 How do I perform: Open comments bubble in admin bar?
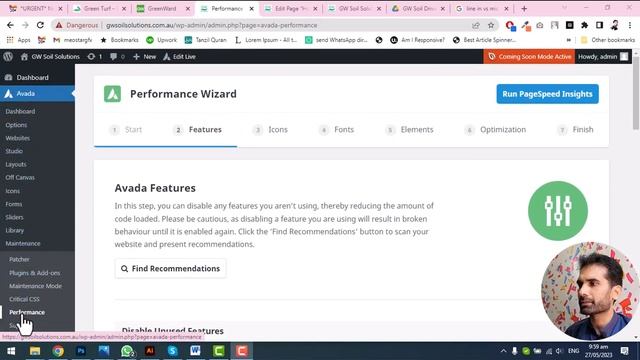117,57
